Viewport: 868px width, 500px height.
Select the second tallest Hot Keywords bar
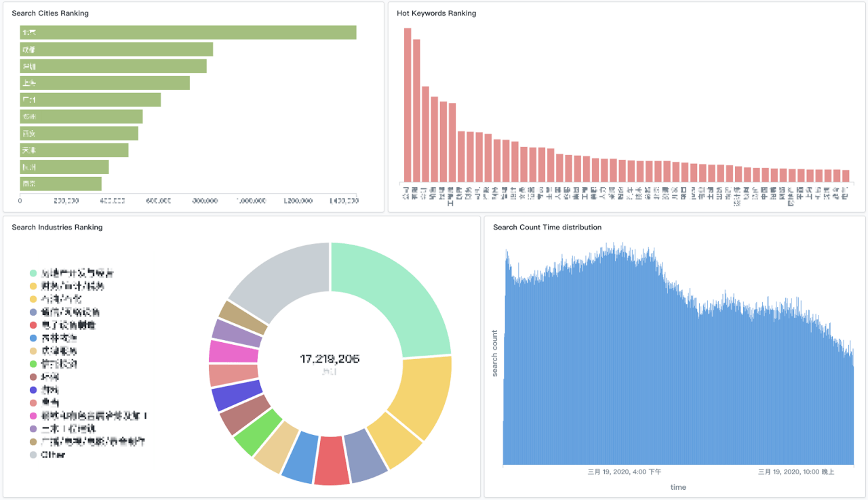point(416,110)
